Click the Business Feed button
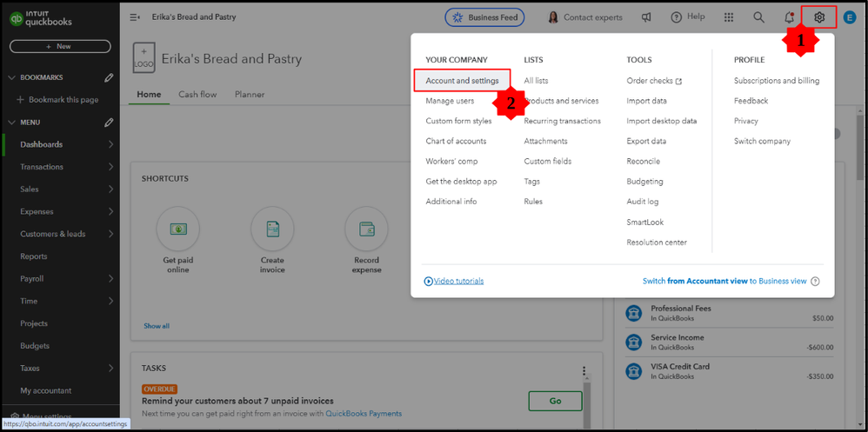The height and width of the screenshot is (432, 868). (484, 17)
